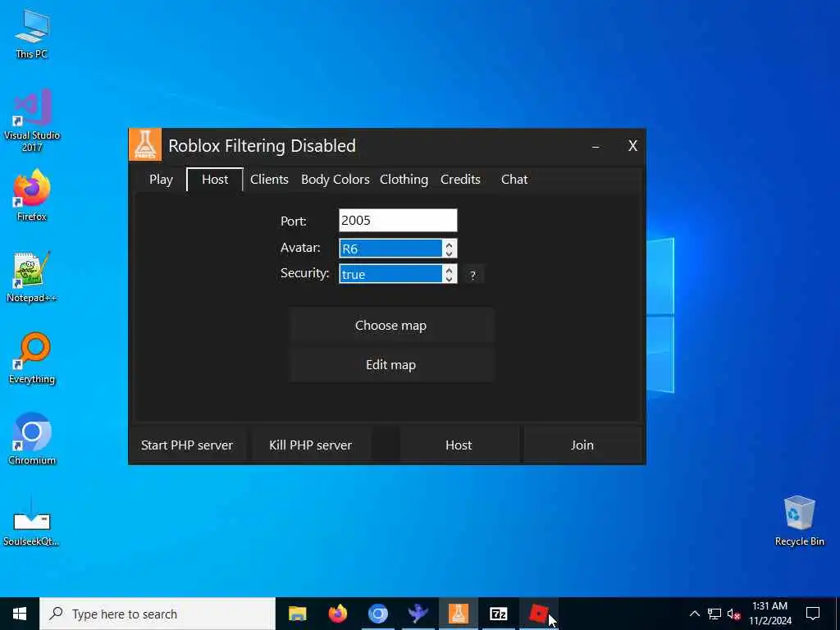
Task: Open the Windows Start menu
Action: pyautogui.click(x=20, y=614)
